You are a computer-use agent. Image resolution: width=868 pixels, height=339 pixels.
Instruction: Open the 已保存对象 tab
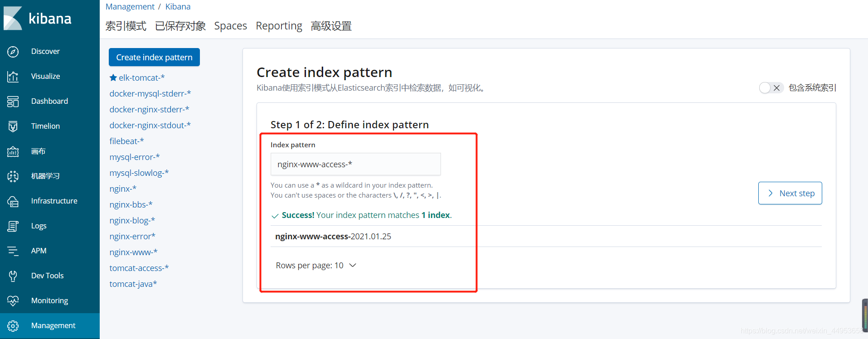[180, 26]
